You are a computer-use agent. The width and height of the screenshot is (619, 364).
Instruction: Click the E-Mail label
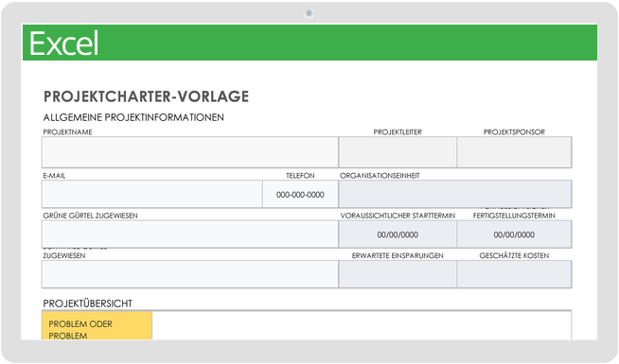tap(54, 176)
